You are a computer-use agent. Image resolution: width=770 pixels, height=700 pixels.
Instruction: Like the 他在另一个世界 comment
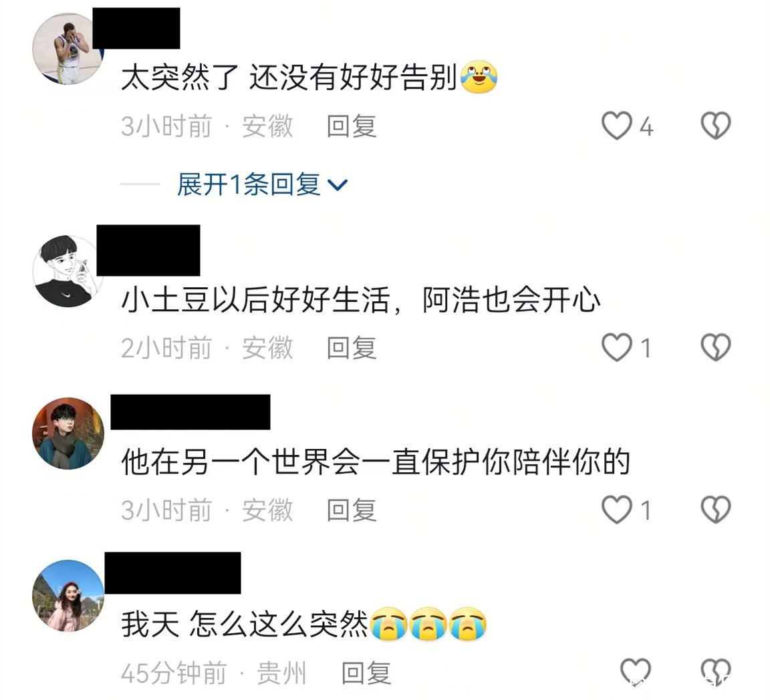click(x=617, y=510)
